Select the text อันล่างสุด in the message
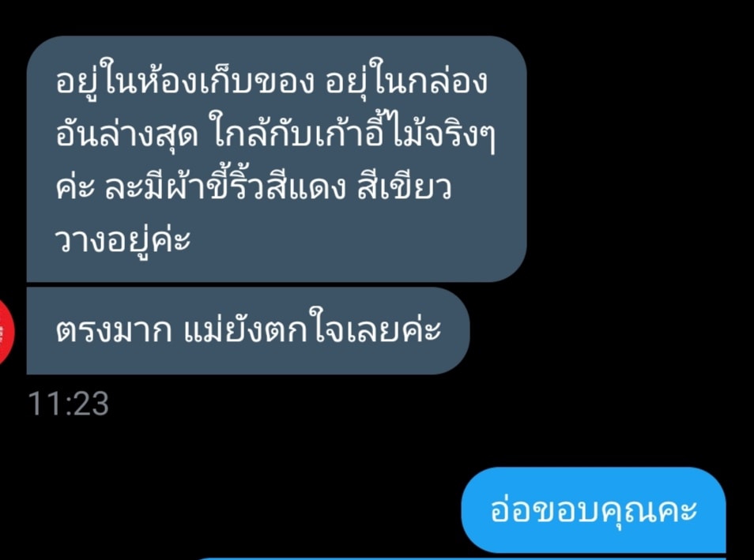 [127, 134]
